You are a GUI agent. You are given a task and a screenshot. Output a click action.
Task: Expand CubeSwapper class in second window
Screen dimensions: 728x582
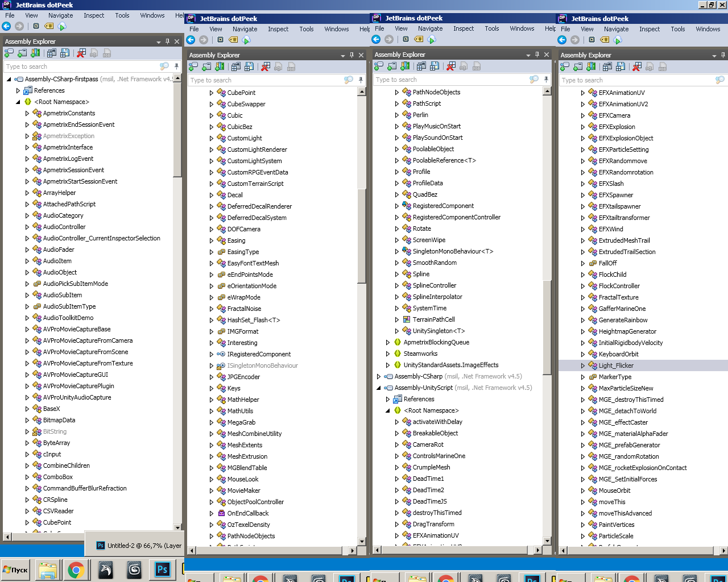tap(212, 104)
